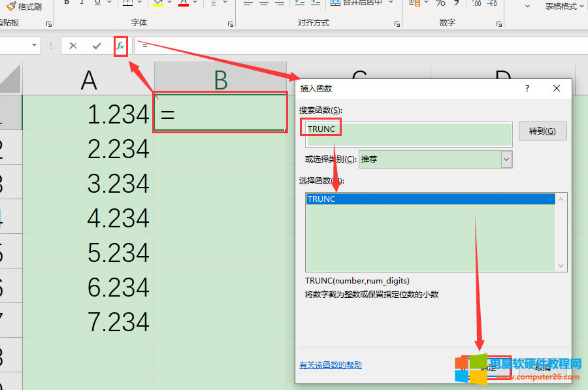
Task: Select column A header
Action: (88, 80)
